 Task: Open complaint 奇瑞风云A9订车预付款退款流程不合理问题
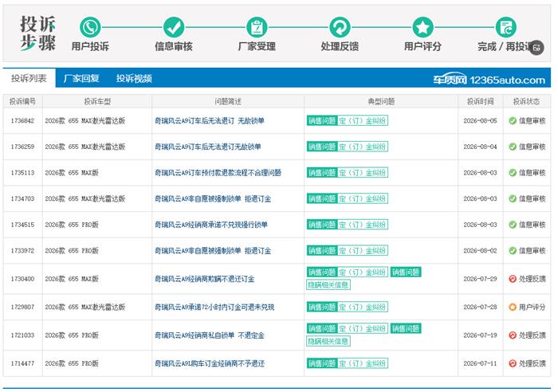(x=218, y=173)
